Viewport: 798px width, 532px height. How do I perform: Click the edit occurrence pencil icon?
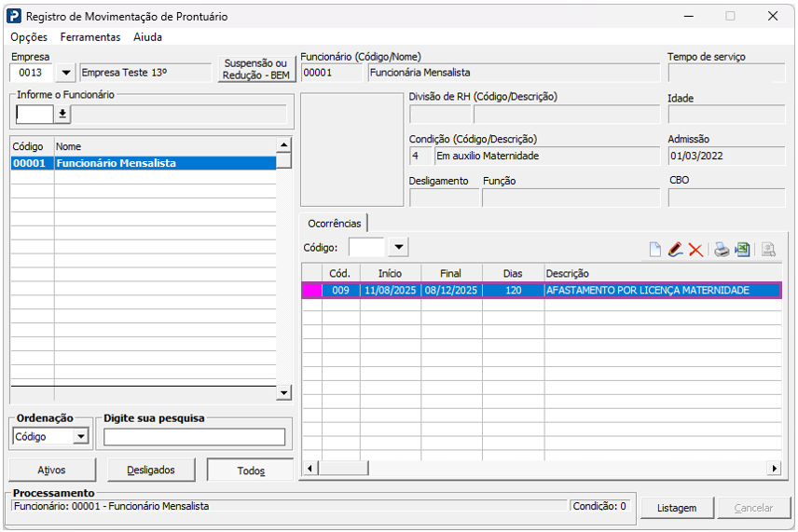pos(675,249)
